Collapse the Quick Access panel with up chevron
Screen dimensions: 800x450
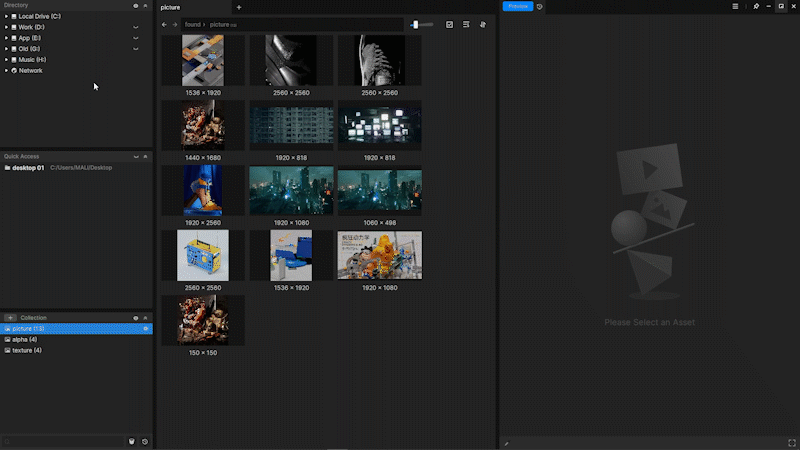[x=145, y=157]
